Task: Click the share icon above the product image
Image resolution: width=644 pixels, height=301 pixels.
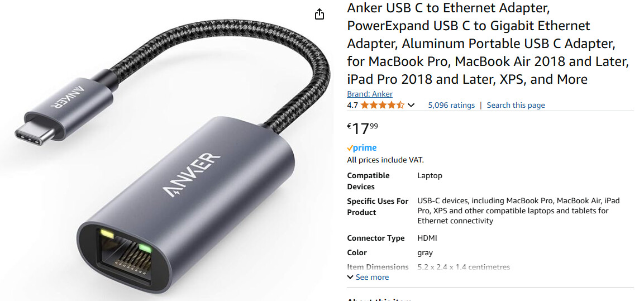Action: tap(319, 15)
